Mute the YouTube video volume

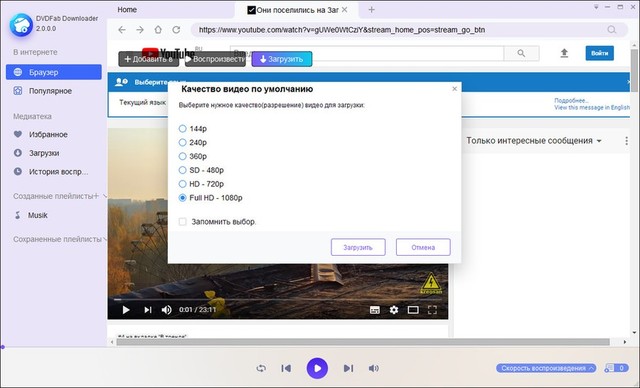(167, 310)
